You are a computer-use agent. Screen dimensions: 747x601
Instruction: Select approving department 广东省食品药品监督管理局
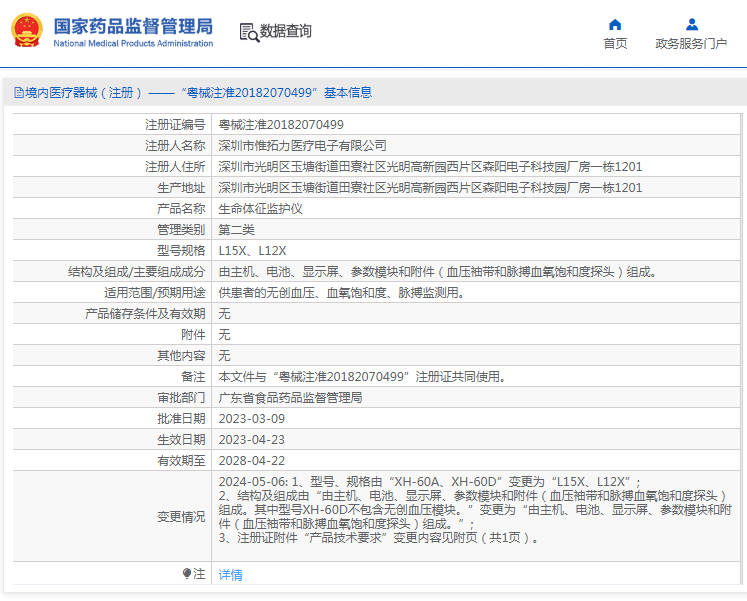coord(290,398)
